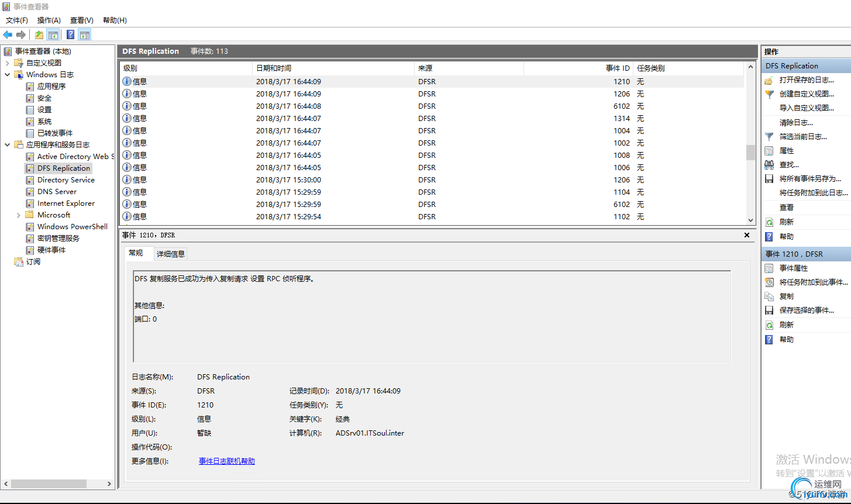This screenshot has width=851, height=504.
Task: Click 创建自定义视图 funnel icon
Action: coord(769,94)
